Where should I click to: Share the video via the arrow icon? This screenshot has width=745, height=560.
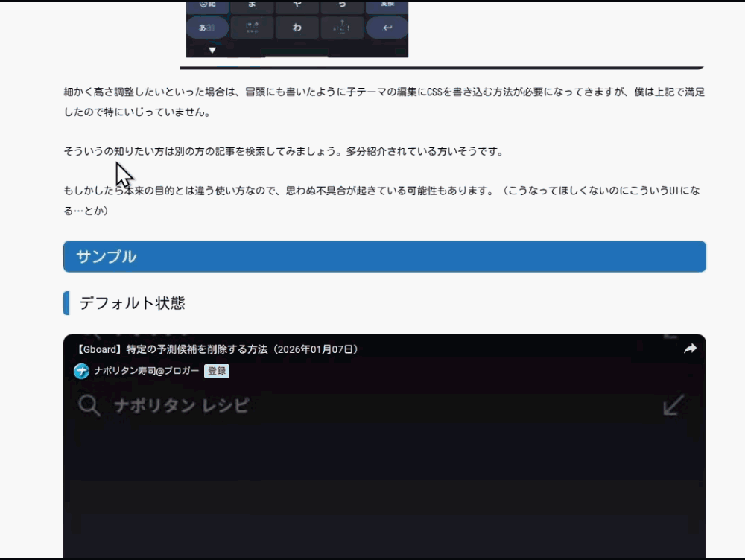click(690, 347)
